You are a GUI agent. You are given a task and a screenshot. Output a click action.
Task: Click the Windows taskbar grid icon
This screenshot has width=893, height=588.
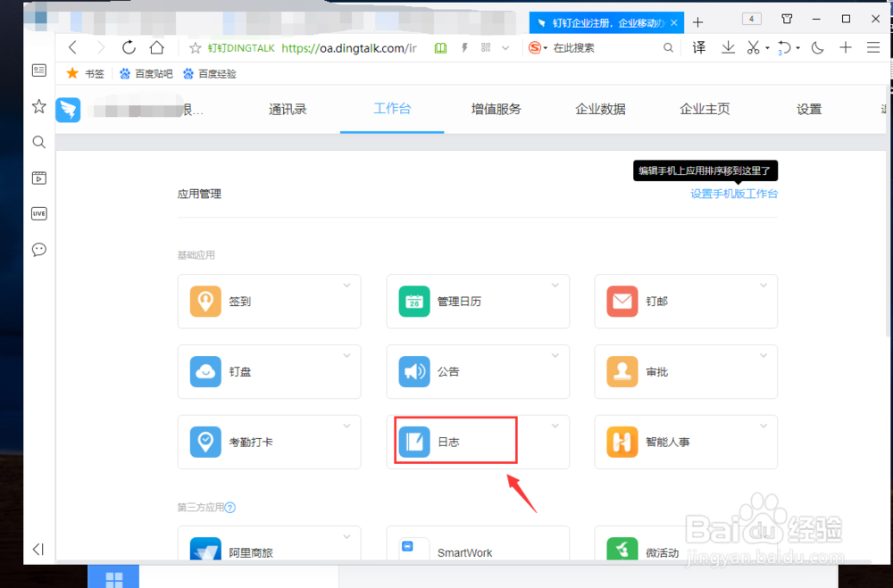(x=114, y=578)
